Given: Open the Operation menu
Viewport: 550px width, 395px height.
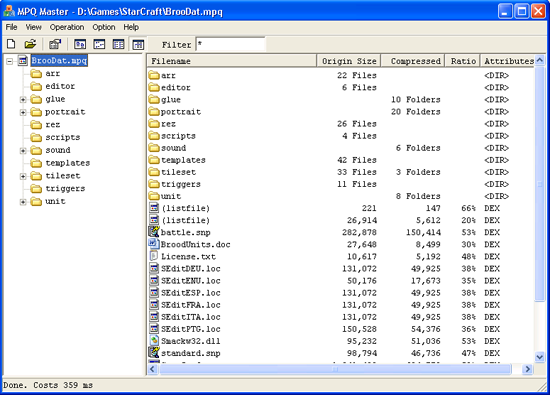Looking at the screenshot, I should coord(67,27).
